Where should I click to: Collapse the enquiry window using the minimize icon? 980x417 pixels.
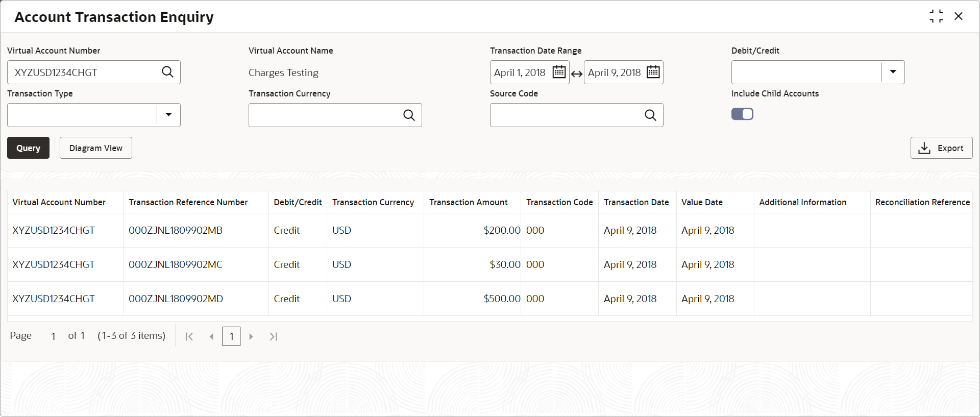[x=936, y=16]
